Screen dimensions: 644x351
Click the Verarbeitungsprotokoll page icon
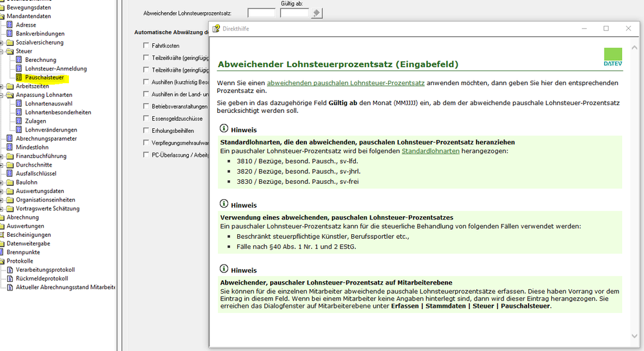[10, 270]
